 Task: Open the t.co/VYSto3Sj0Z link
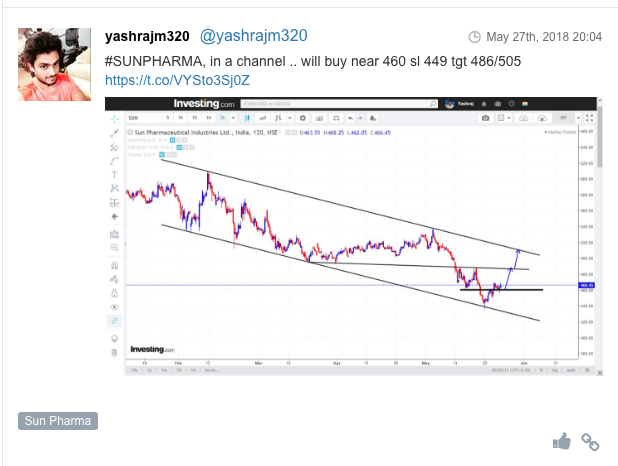[177, 80]
